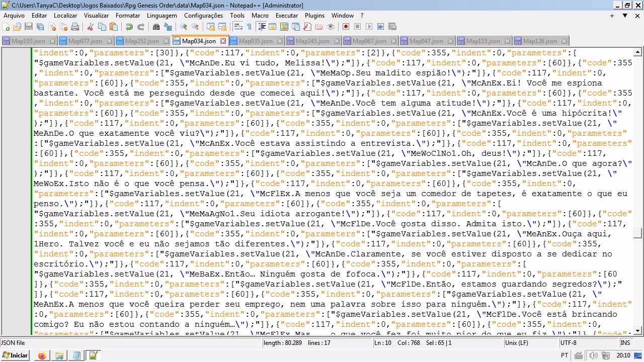
Task: Click the vertical scrollbar down arrow
Action: point(638,330)
